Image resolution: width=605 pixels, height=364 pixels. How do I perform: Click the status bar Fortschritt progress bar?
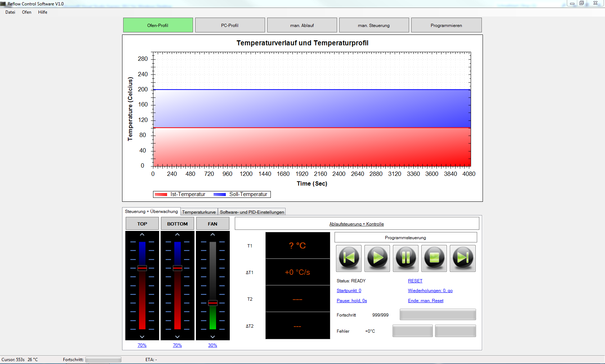pos(103,360)
